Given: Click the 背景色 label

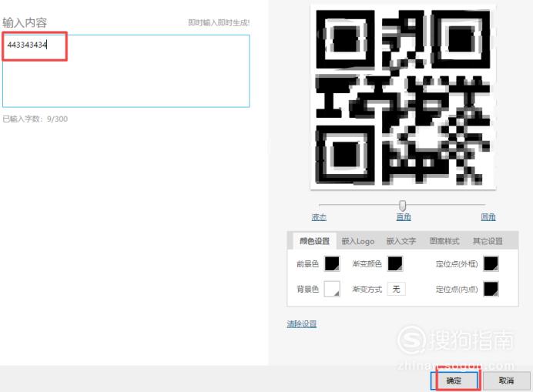Looking at the screenshot, I should (307, 289).
